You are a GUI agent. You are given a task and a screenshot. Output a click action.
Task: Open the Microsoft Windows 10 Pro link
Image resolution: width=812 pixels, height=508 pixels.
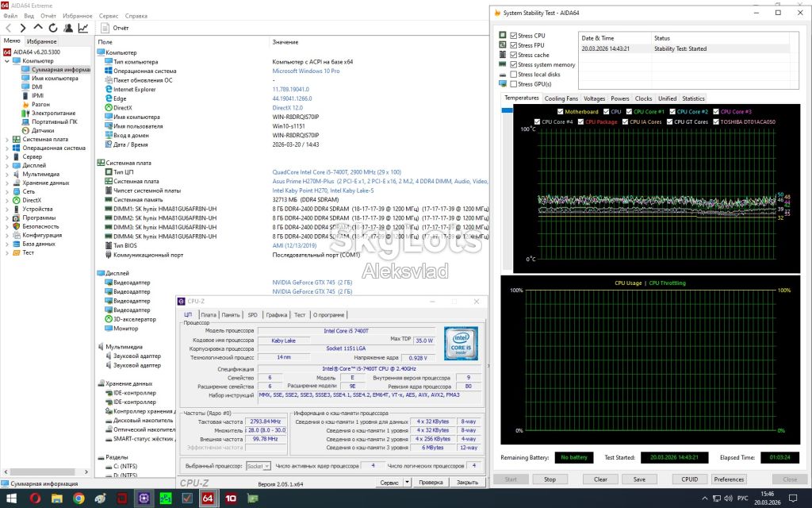tap(306, 71)
